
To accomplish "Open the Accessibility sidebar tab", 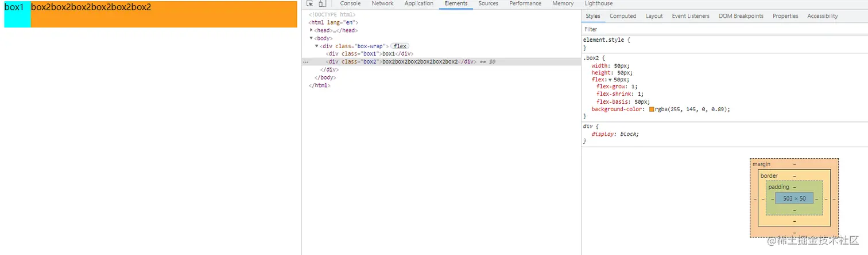I will 823,16.
